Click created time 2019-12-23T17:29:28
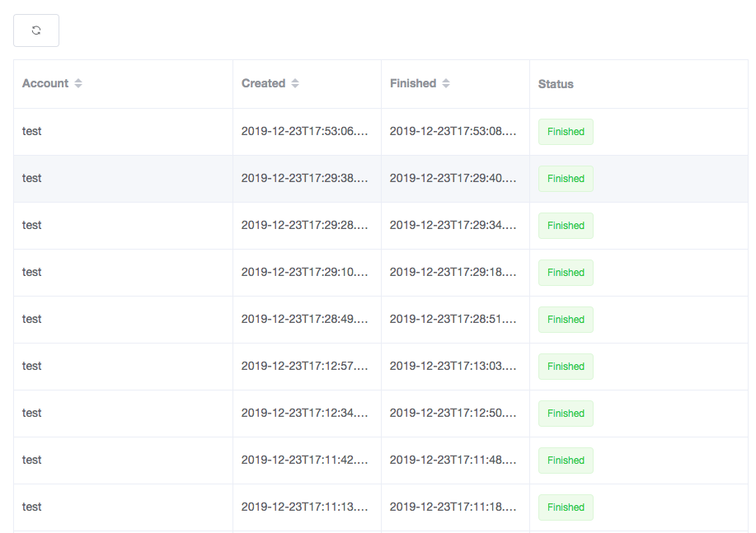The image size is (756, 533). click(x=305, y=225)
